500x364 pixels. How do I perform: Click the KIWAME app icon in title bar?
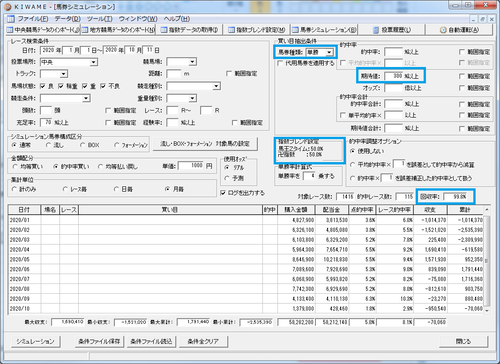click(8, 6)
